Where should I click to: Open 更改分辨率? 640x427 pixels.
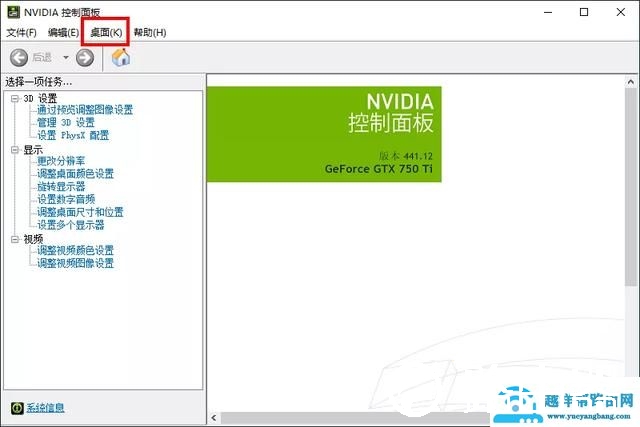61,161
